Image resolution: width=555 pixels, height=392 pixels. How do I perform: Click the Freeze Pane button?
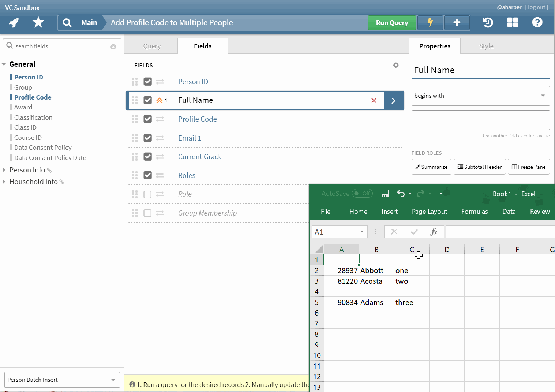pyautogui.click(x=528, y=167)
